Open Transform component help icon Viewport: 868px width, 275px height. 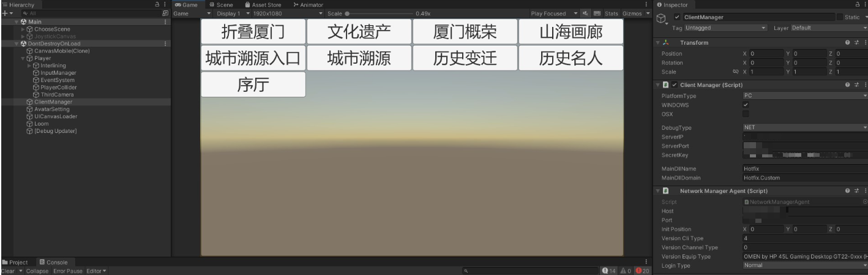pyautogui.click(x=848, y=43)
